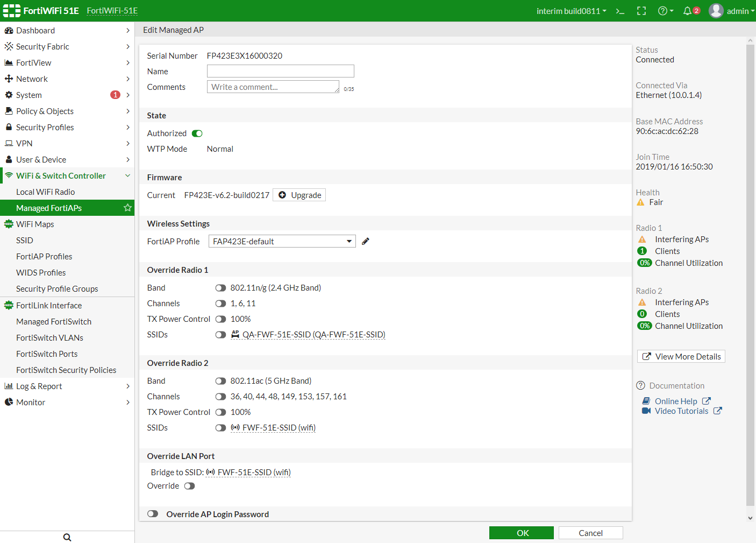Open the CLI console icon

point(620,11)
